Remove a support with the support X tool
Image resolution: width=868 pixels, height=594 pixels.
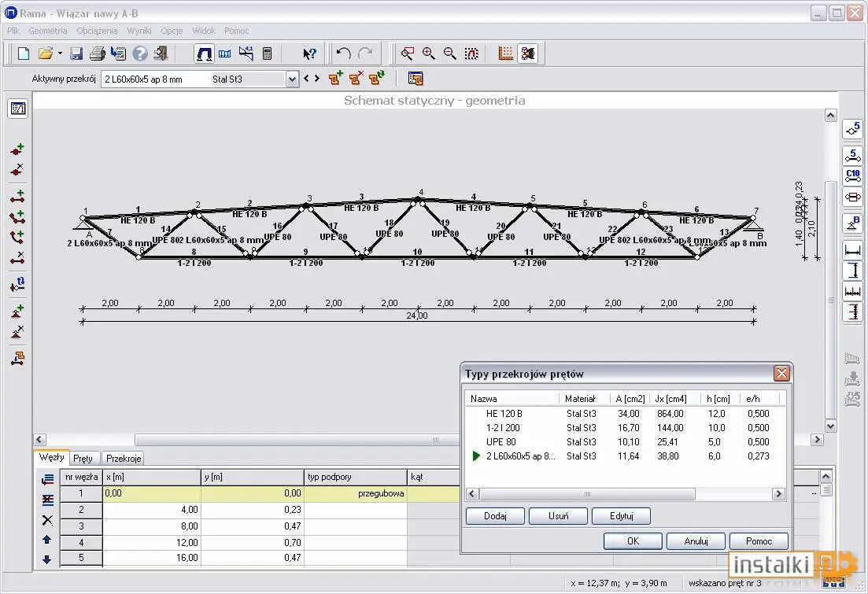point(18,332)
